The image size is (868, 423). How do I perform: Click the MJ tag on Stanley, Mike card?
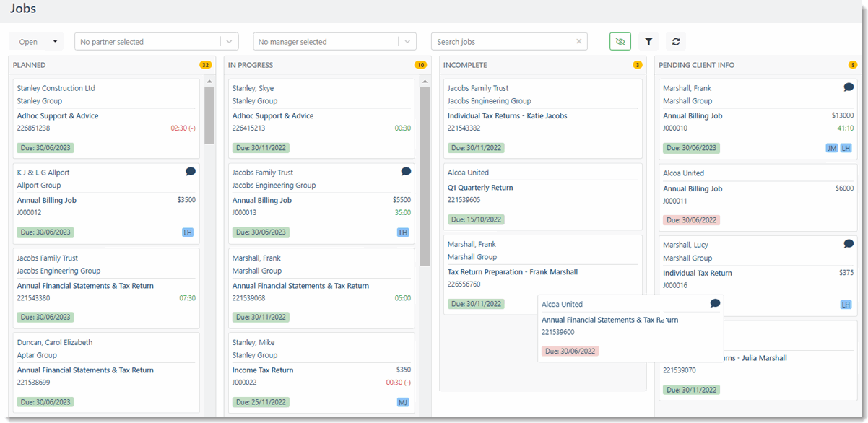(403, 402)
